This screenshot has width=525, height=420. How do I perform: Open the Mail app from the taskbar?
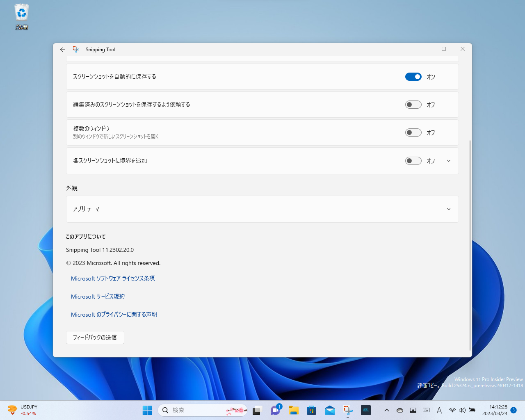[x=329, y=410]
